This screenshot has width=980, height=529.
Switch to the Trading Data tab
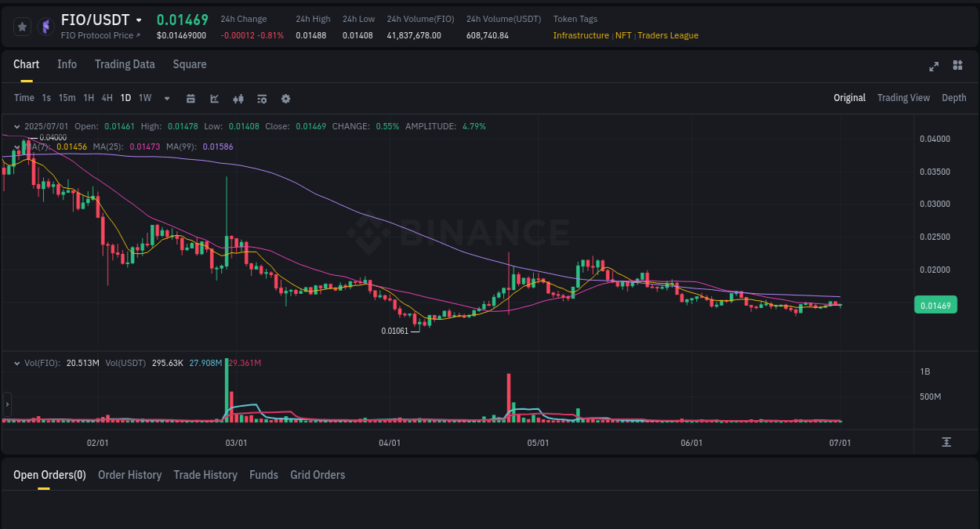pyautogui.click(x=125, y=64)
